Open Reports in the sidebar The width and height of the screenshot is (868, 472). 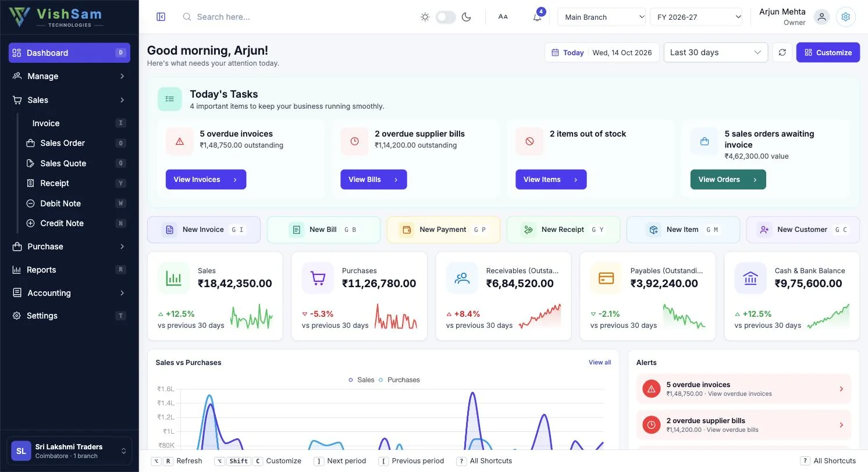(69, 270)
